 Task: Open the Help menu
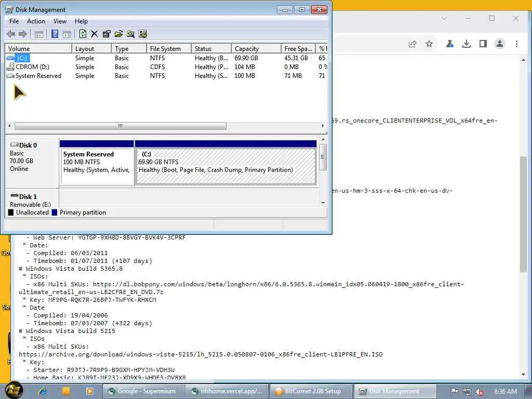coord(81,21)
